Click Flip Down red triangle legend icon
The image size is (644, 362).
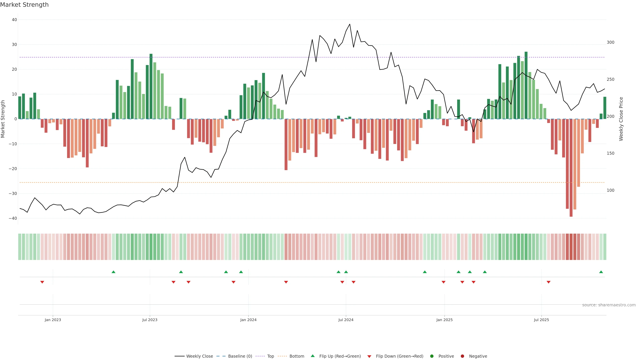point(369,356)
